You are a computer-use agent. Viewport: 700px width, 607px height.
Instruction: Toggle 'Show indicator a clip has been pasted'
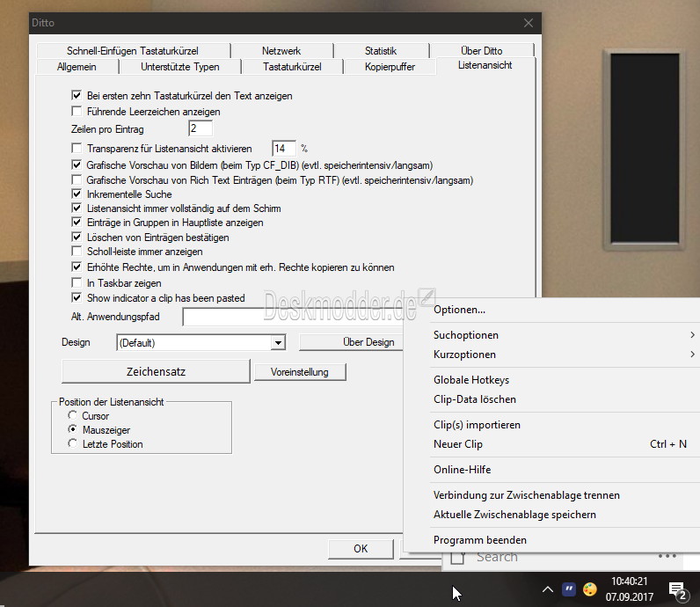(77, 298)
